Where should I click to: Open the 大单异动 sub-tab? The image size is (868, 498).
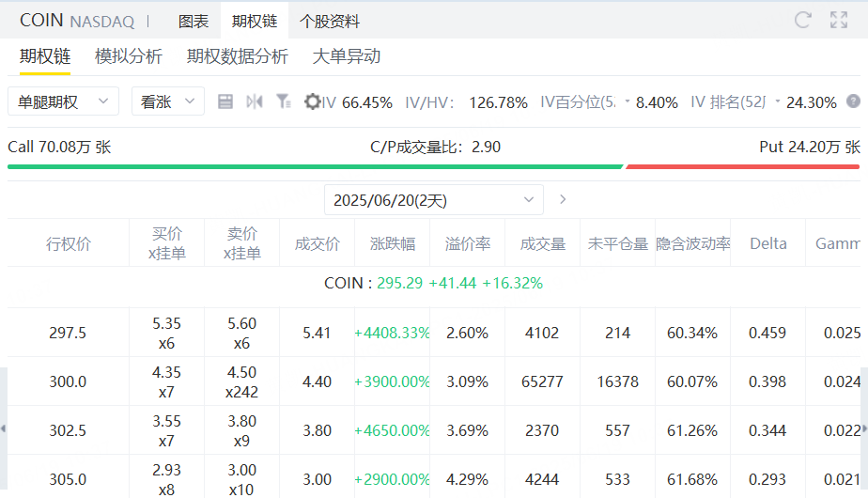point(347,56)
